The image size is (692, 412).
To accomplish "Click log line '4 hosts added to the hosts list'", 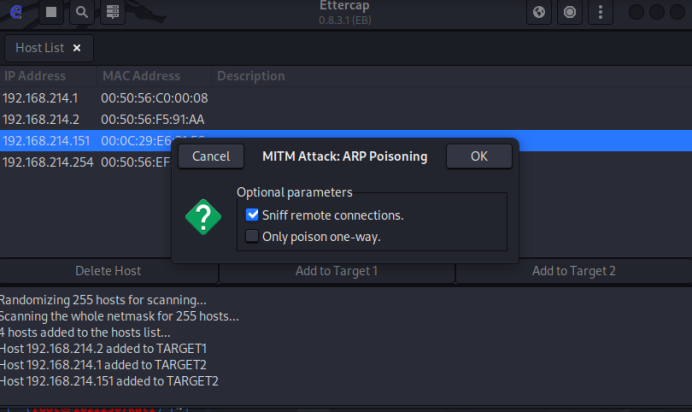I will [x=85, y=333].
